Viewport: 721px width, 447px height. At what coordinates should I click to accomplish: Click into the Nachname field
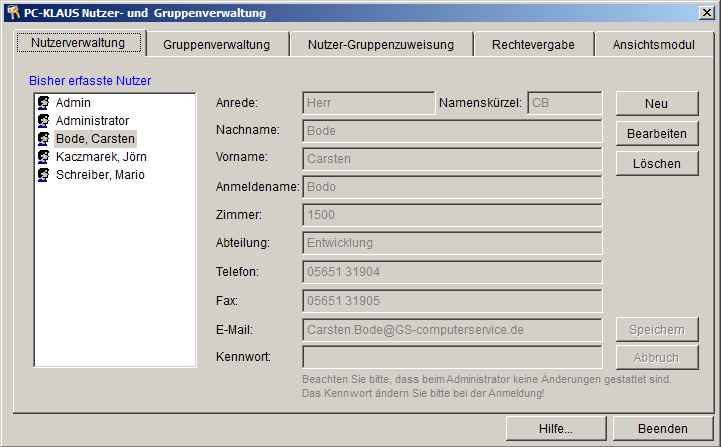(452, 131)
